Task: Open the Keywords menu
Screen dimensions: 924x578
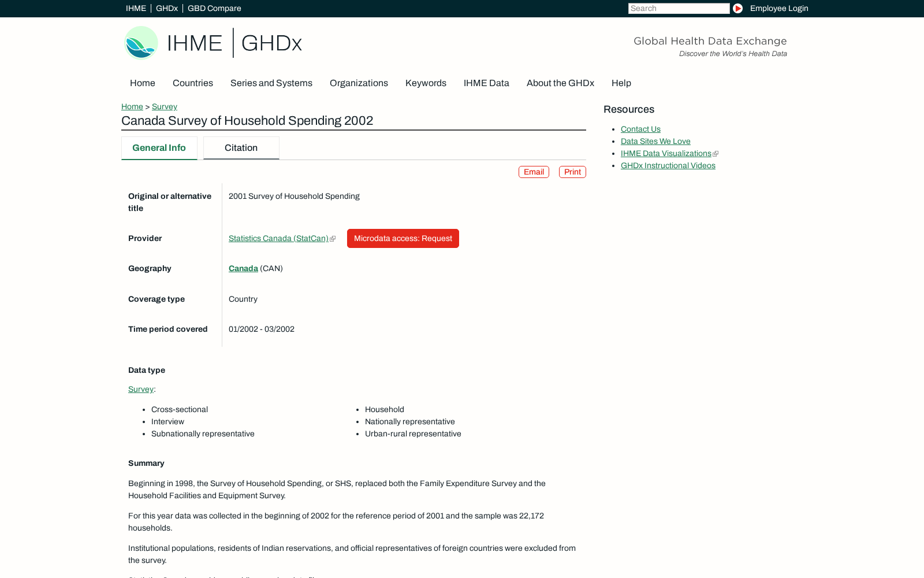Action: (x=426, y=83)
